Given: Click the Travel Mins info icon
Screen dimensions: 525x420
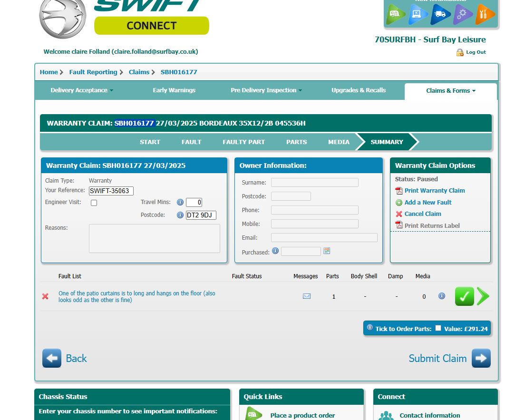Looking at the screenshot, I should (180, 202).
